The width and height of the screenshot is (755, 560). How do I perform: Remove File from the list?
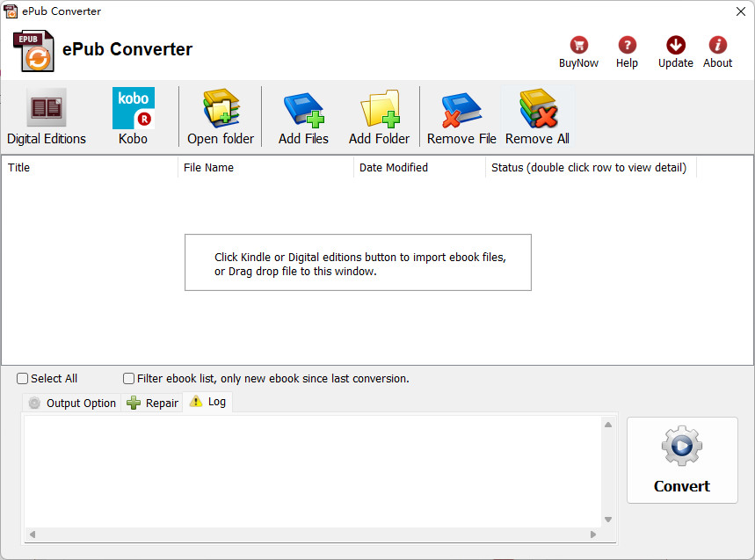click(461, 117)
